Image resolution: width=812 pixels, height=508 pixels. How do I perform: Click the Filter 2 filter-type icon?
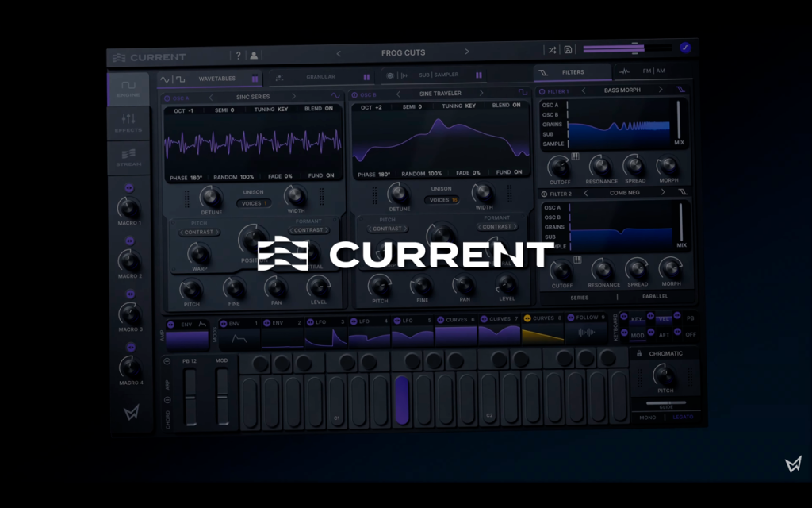point(683,192)
